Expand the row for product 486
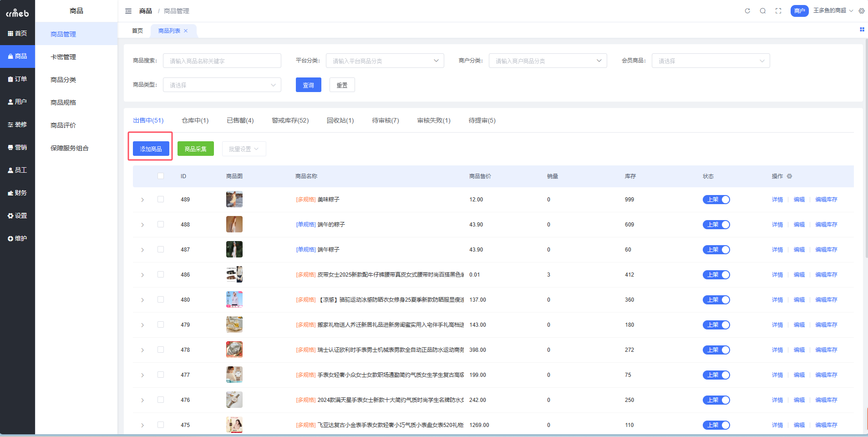Screen dimensions: 868x437 142,275
